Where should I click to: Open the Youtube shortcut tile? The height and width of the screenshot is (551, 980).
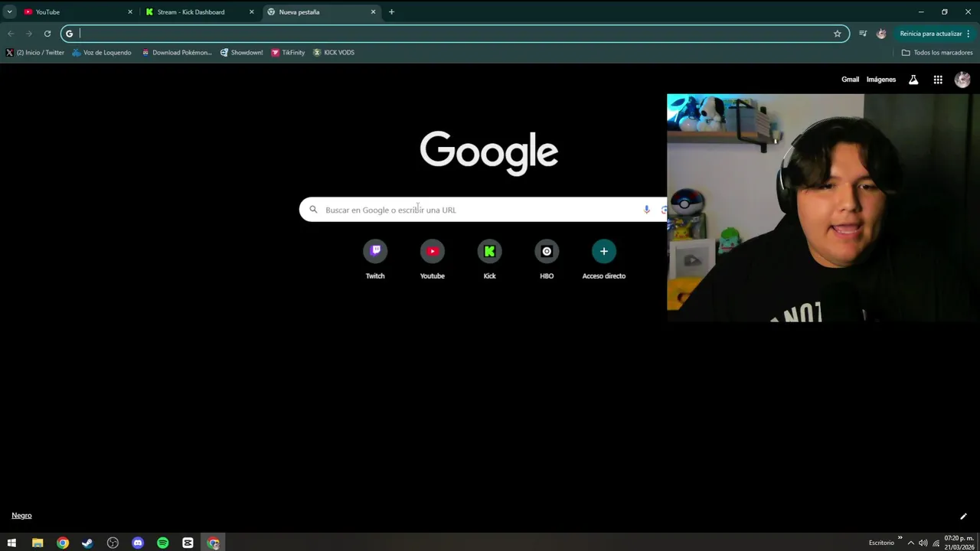click(x=432, y=260)
